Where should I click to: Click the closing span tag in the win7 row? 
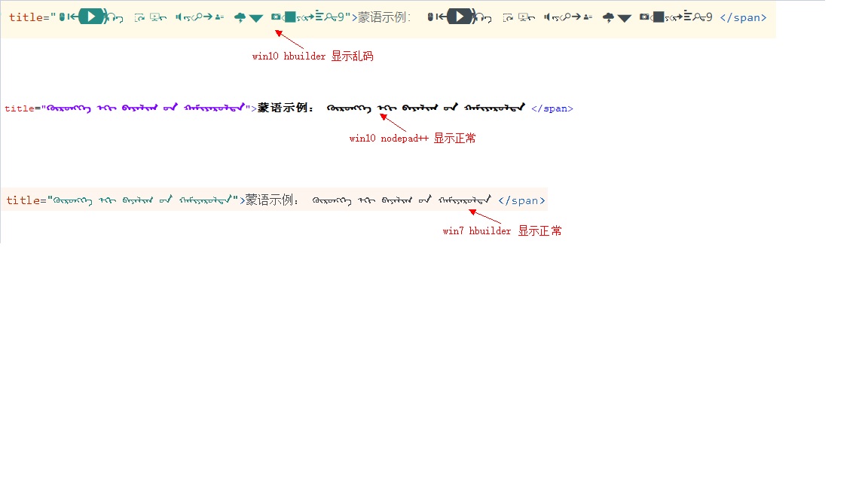(521, 200)
